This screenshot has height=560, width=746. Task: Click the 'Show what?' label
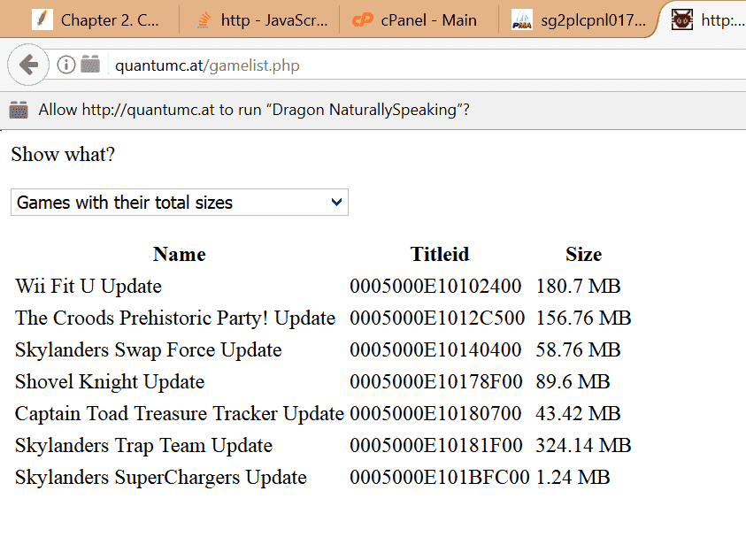[63, 154]
